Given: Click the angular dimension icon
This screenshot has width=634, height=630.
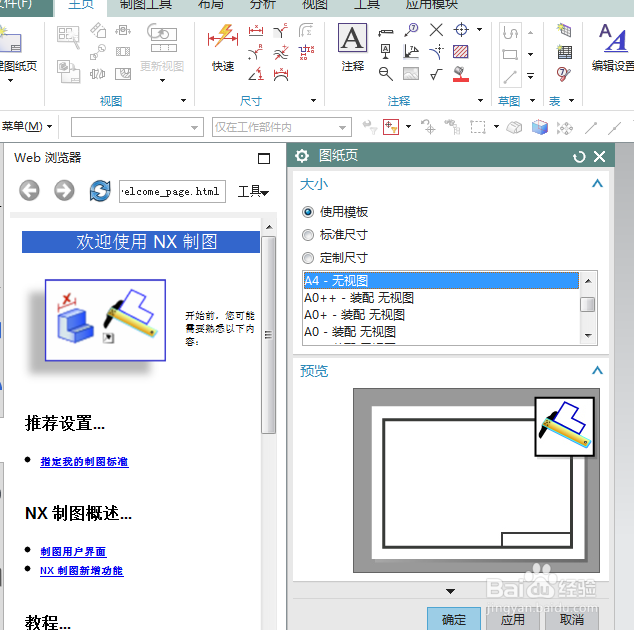Looking at the screenshot, I should tap(256, 74).
